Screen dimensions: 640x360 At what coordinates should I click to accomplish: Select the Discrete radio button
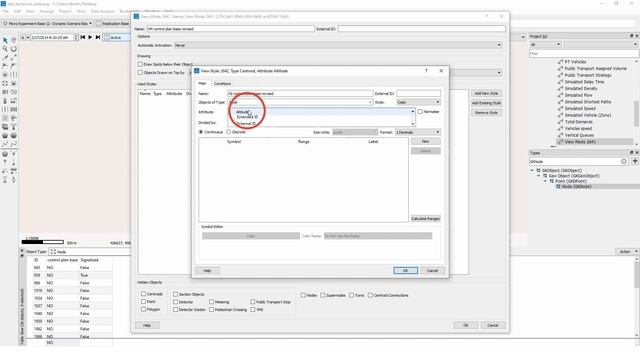pos(229,132)
